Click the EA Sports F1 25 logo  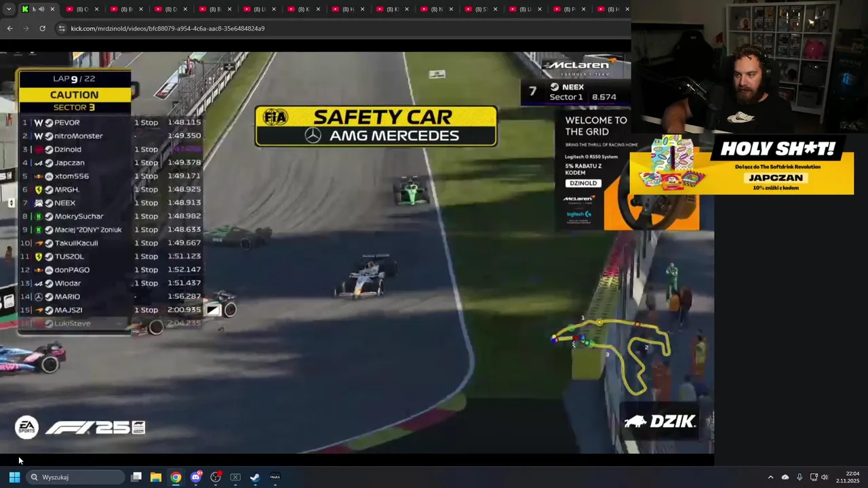[80, 428]
